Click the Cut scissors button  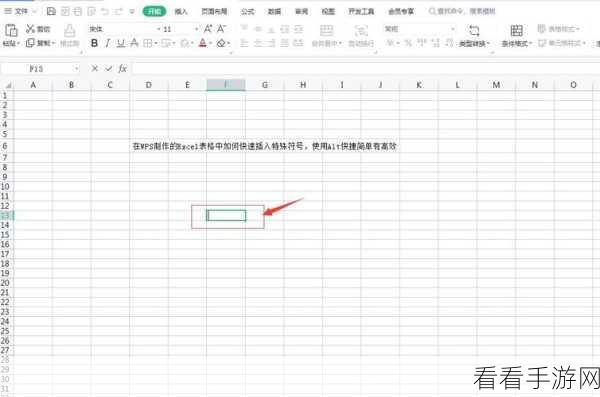[x=38, y=29]
